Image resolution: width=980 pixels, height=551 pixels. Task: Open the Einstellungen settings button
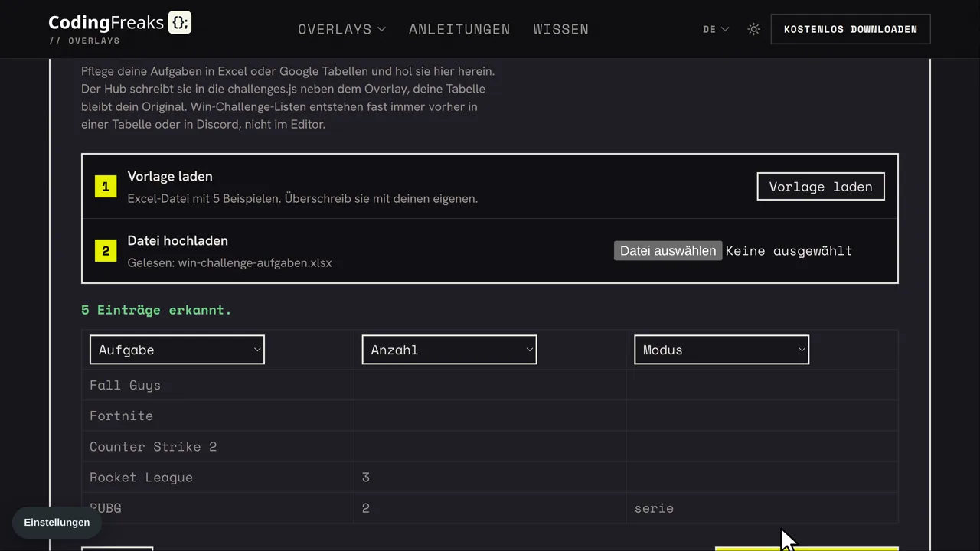pos(57,523)
